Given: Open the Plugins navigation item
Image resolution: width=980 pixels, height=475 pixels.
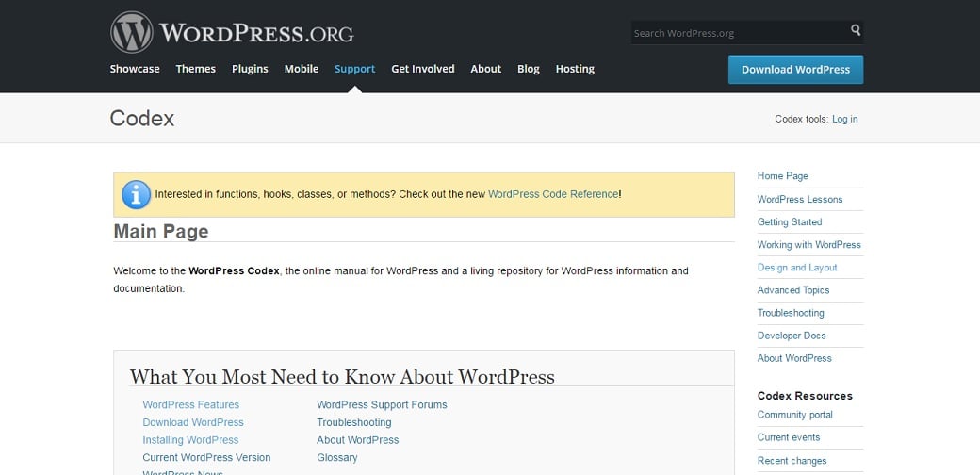Looking at the screenshot, I should click(x=250, y=69).
